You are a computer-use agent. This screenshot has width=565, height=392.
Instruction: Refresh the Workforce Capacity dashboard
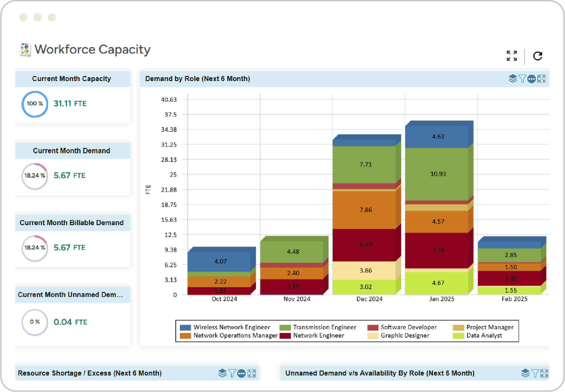coord(538,56)
